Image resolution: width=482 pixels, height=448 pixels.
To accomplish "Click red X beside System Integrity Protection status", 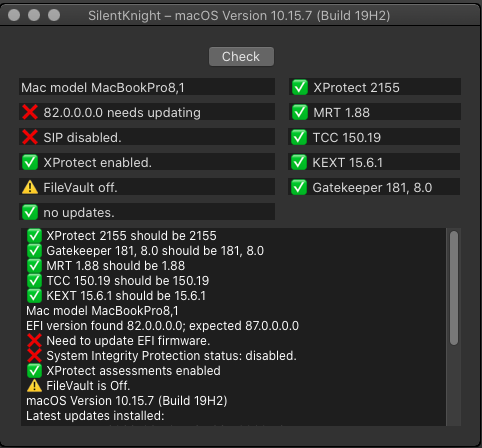I will (34, 356).
